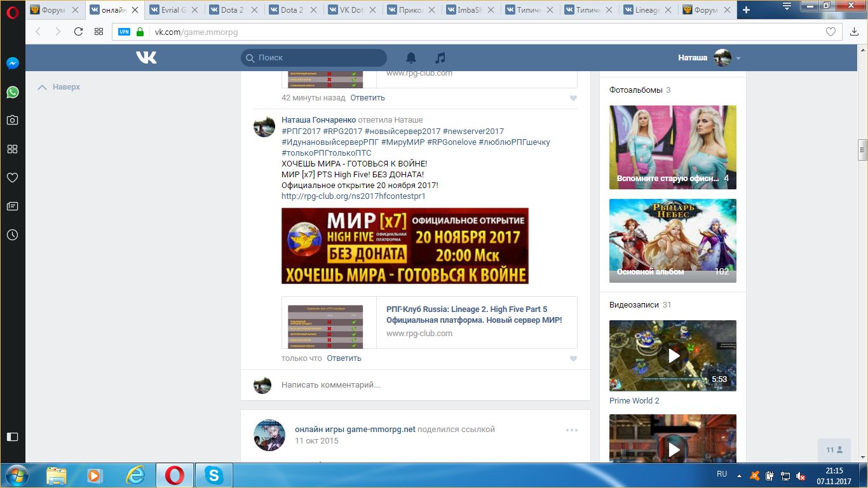Open VK notifications bell
The image size is (868, 488).
coord(411,58)
